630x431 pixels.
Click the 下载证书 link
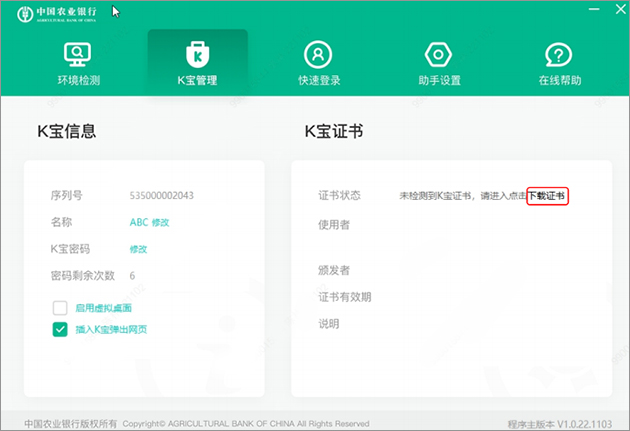pyautogui.click(x=547, y=196)
